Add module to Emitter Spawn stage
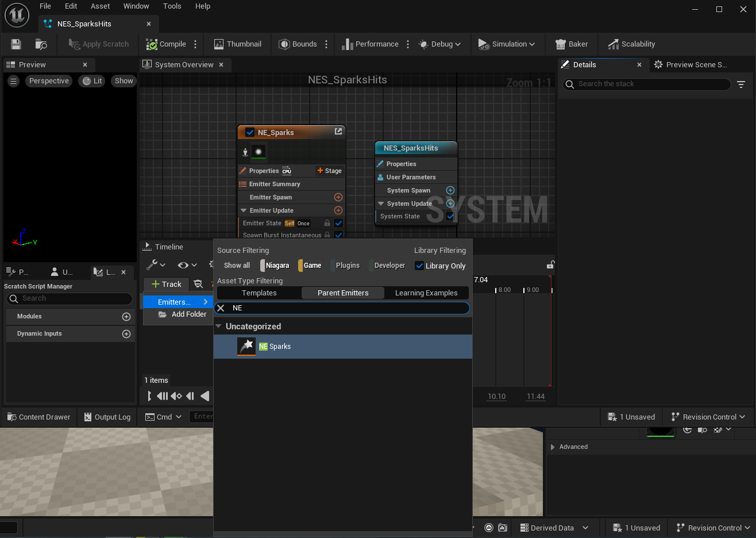Screen dimensions: 756x538 coord(338,197)
